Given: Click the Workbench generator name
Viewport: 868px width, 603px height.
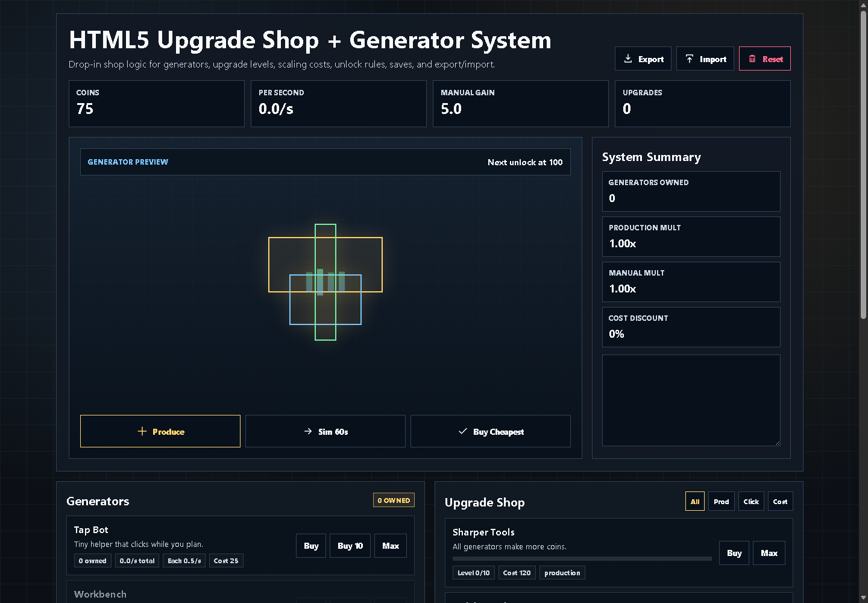Looking at the screenshot, I should coord(100,595).
